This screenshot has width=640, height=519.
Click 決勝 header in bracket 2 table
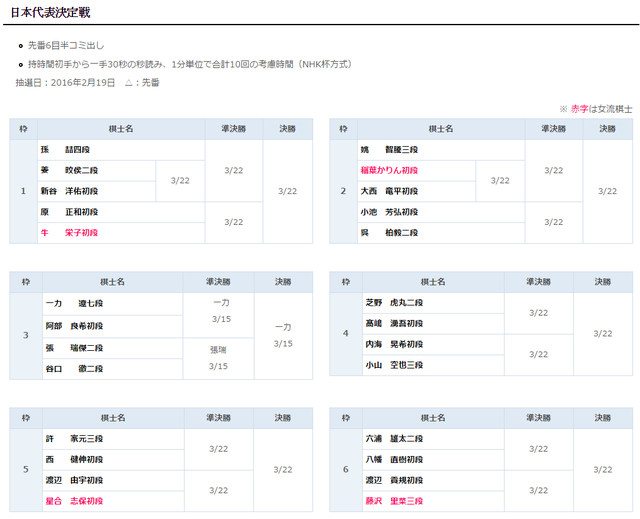coord(607,129)
